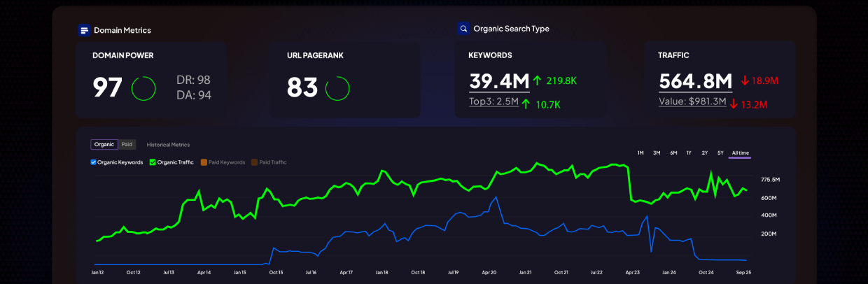Screen dimensions: 868x284
Task: Click the red down arrow beside 13.2M
Action: [x=734, y=104]
